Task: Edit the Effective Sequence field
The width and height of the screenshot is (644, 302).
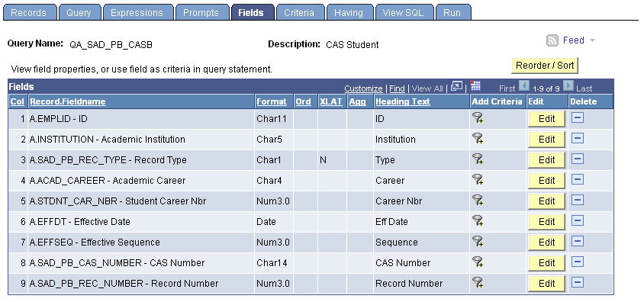Action: click(546, 242)
